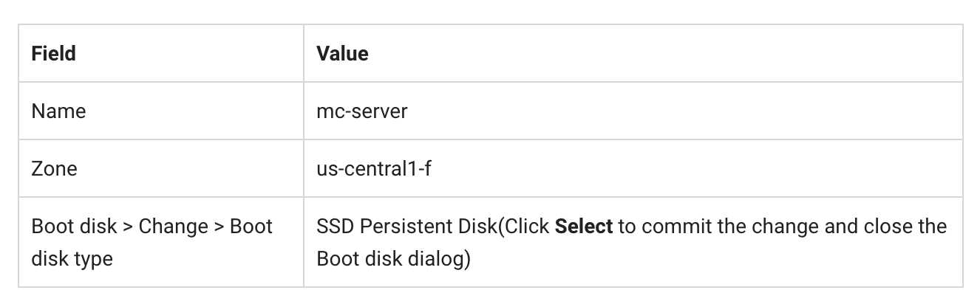This screenshot has height=304, width=980.
Task: Click the Field column header
Action: tap(53, 54)
